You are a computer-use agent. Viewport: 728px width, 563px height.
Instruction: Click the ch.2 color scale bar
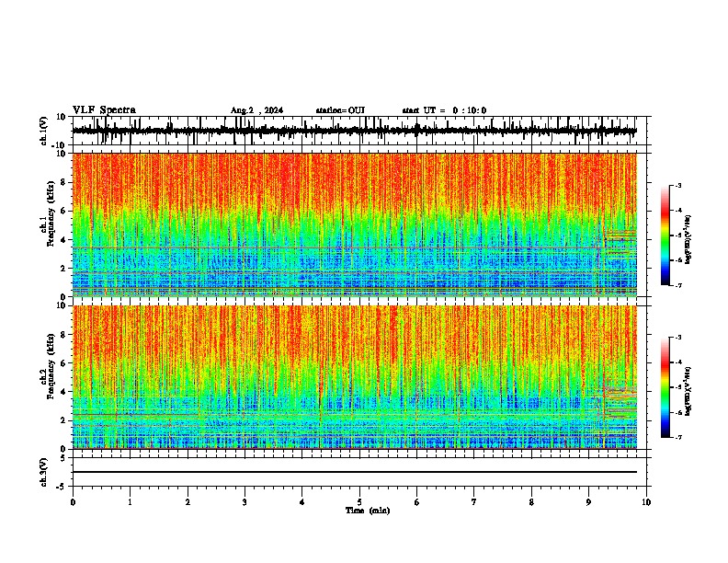click(x=665, y=387)
